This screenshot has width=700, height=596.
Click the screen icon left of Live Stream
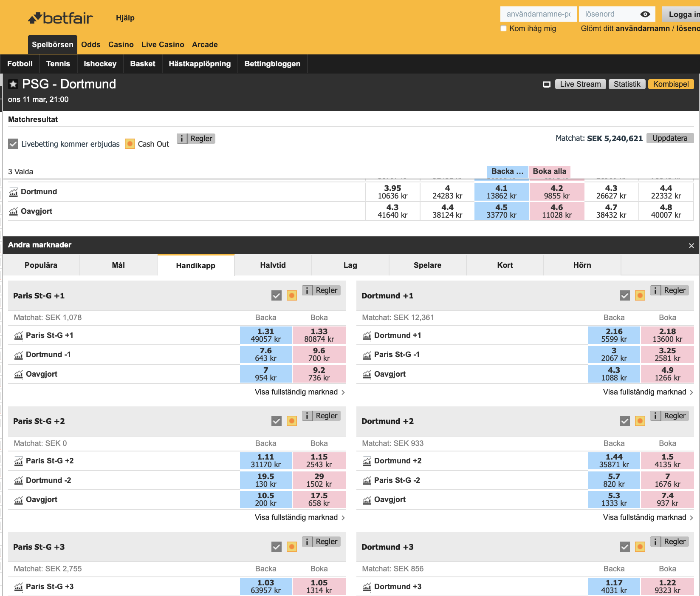tap(547, 84)
